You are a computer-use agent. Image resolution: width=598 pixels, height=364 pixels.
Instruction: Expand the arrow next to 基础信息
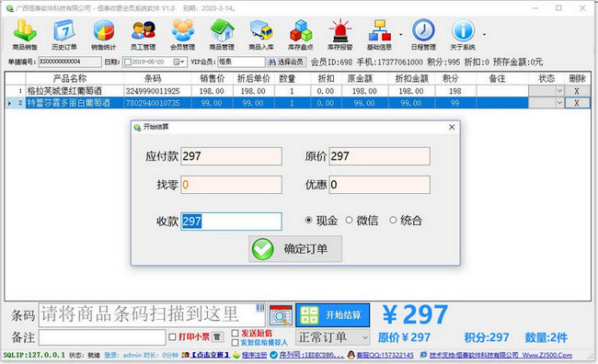(x=401, y=35)
